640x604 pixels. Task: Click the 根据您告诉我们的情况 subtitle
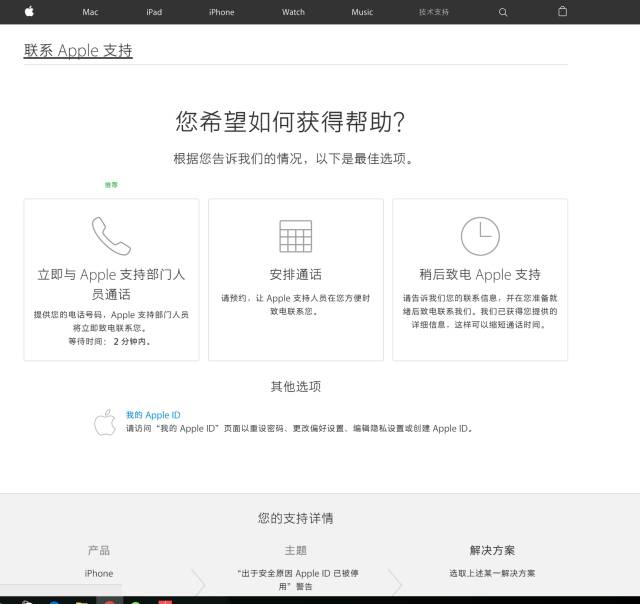pyautogui.click(x=294, y=158)
